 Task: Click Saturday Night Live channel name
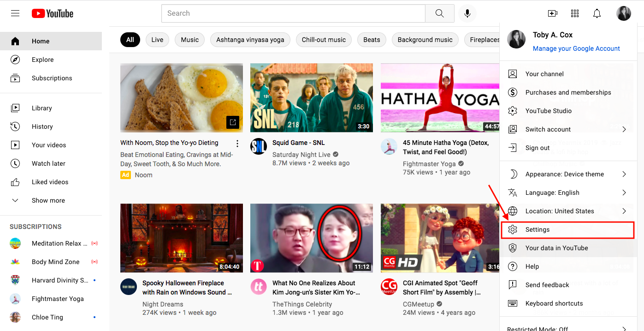301,155
